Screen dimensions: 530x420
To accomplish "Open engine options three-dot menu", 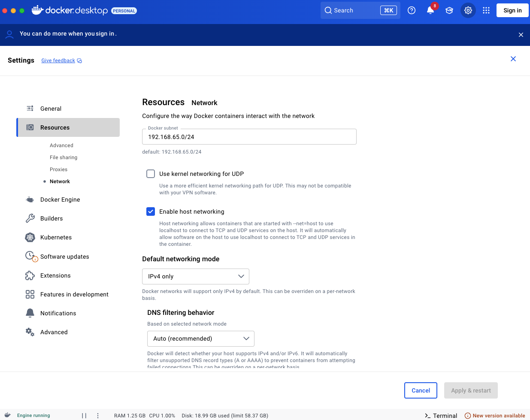I will (98, 415).
